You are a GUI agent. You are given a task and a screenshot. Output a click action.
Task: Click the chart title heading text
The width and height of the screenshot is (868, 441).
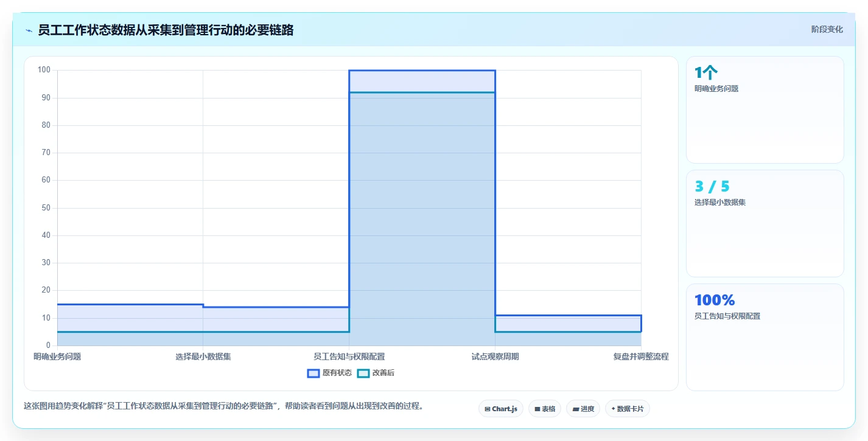[166, 30]
